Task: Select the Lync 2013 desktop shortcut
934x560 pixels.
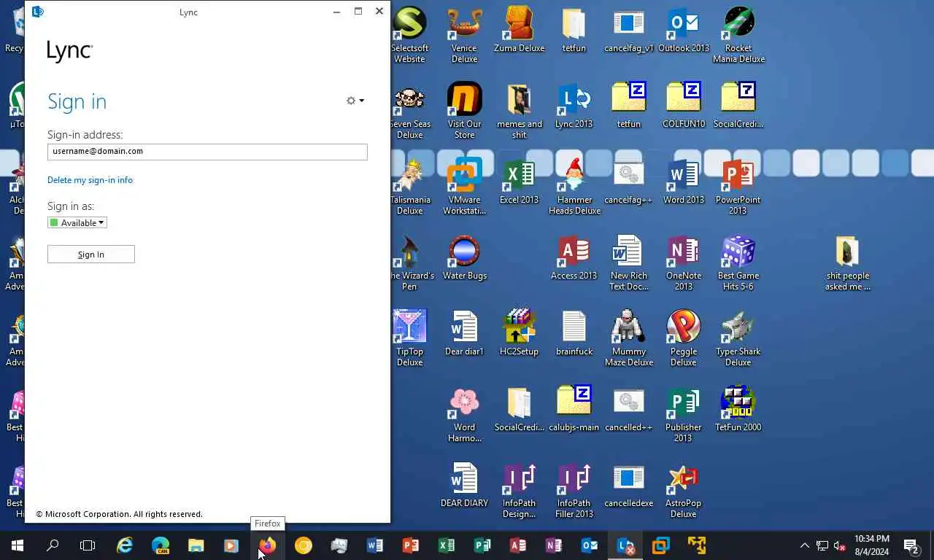Action: click(x=574, y=106)
